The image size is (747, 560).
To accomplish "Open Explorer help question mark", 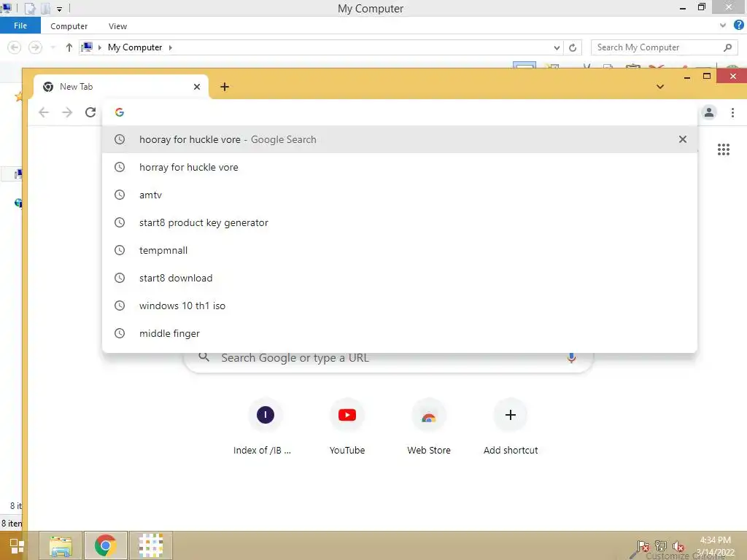I will [739, 25].
